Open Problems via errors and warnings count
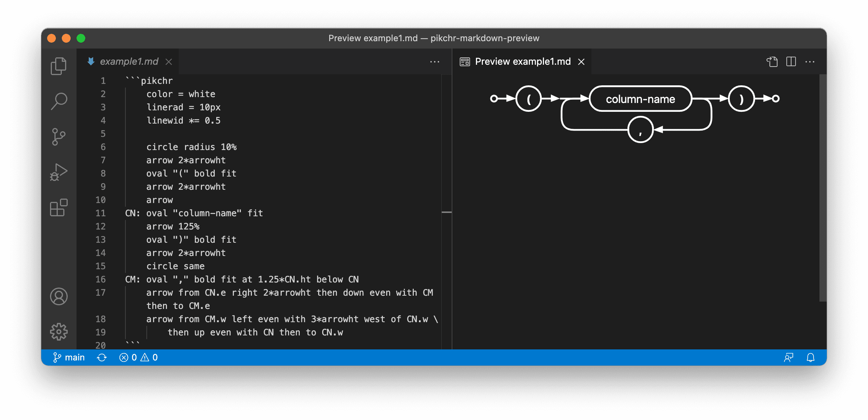Image resolution: width=868 pixels, height=420 pixels. coord(139,357)
